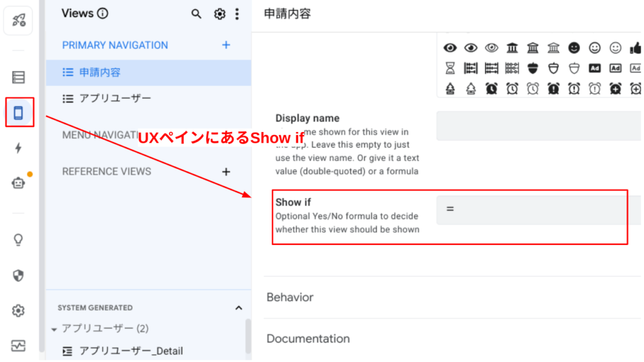644x362 pixels.
Task: Open the Settings gear in left sidebar
Action: click(18, 310)
